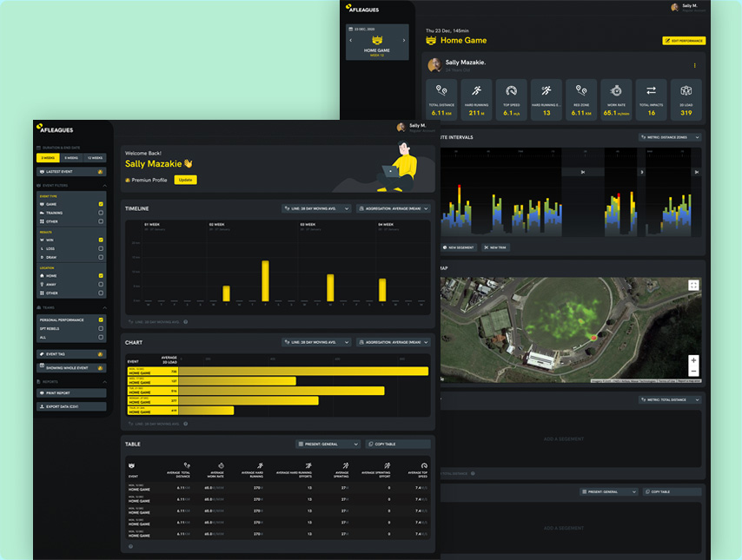
Task: Zoom in on the map with plus
Action: coord(692,359)
